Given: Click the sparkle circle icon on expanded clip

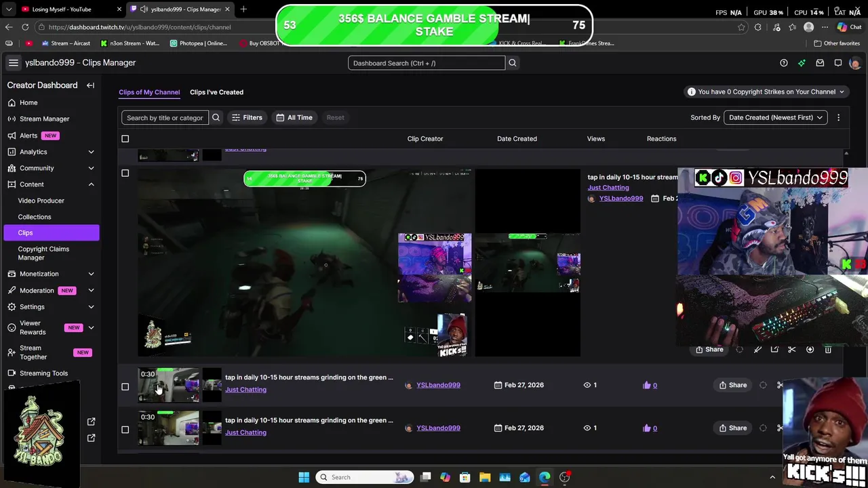Looking at the screenshot, I should [810, 350].
